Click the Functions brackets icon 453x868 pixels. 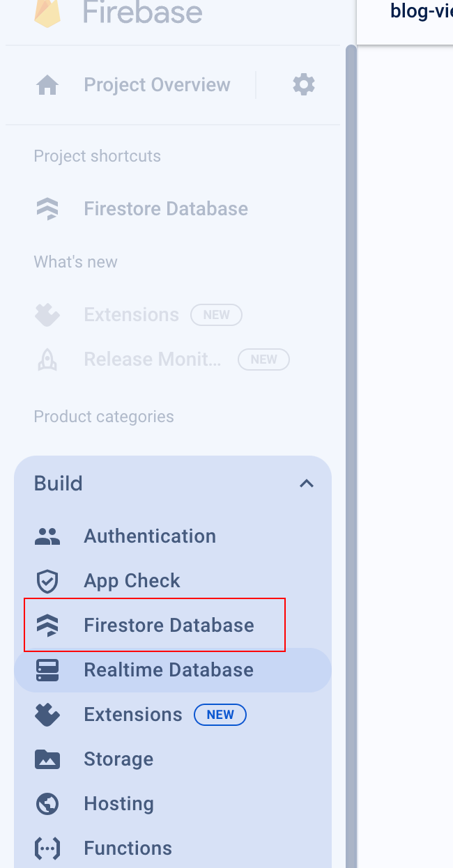[x=47, y=848]
